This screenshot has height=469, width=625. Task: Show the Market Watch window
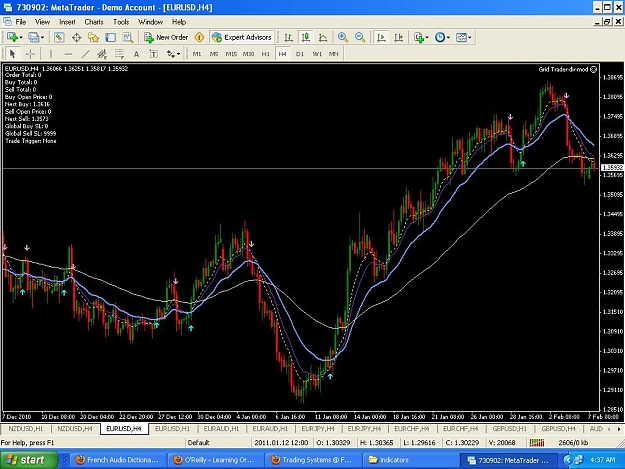pos(59,37)
